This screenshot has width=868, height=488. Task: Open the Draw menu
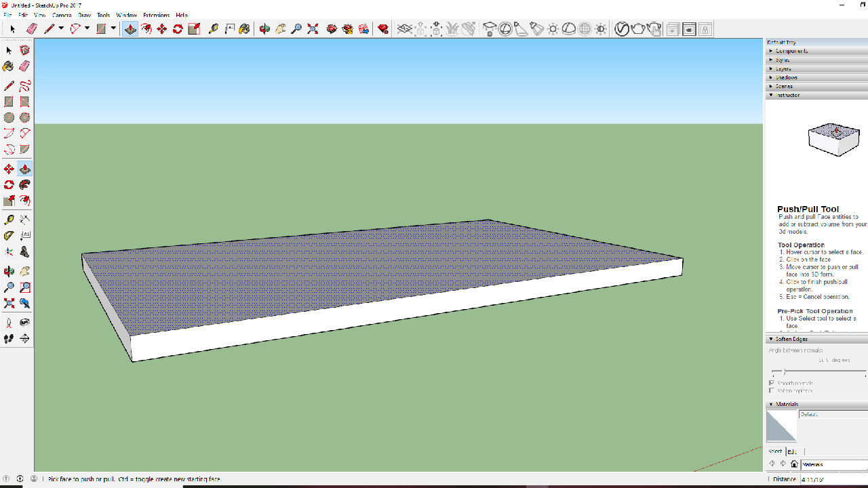pos(85,15)
